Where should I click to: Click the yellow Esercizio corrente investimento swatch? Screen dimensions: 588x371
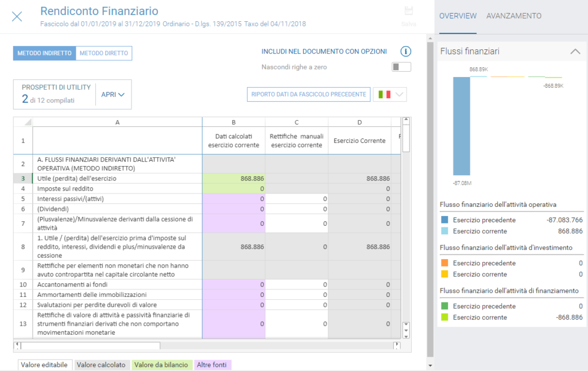[444, 274]
